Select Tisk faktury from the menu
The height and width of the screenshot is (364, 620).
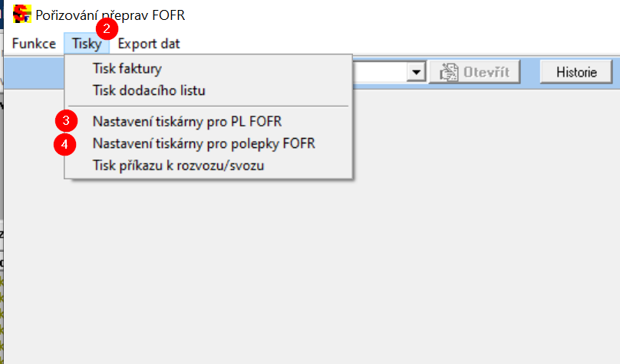pos(127,68)
